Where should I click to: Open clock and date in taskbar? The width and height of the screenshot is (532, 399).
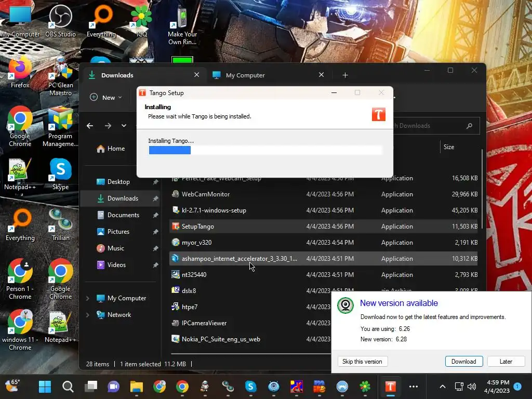tap(497, 387)
